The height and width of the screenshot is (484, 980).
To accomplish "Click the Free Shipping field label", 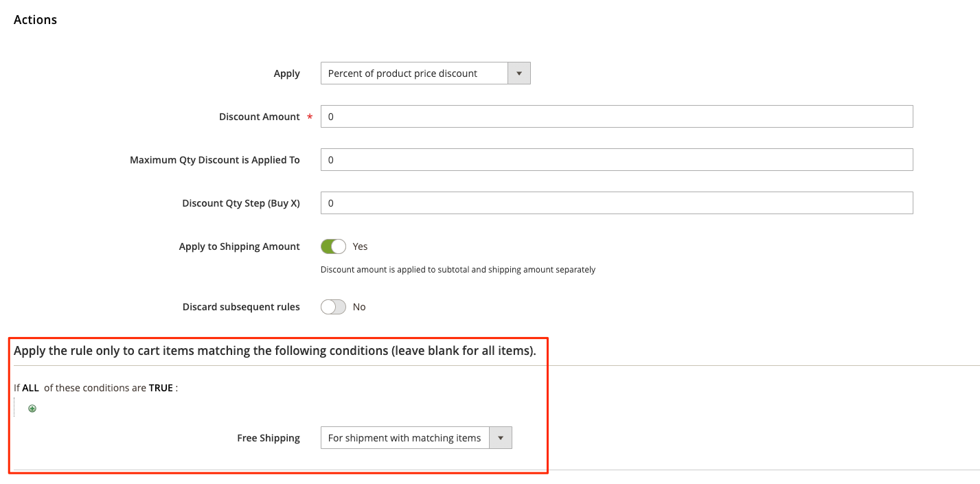I will [268, 438].
